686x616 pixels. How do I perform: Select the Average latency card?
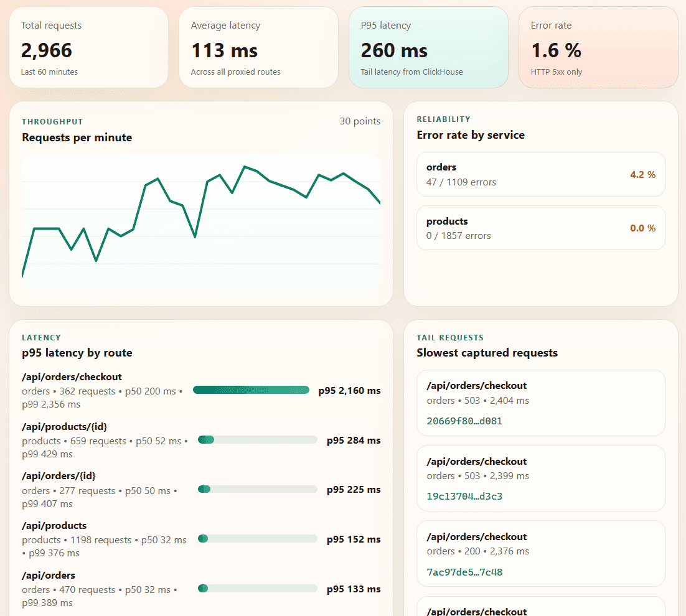point(258,47)
